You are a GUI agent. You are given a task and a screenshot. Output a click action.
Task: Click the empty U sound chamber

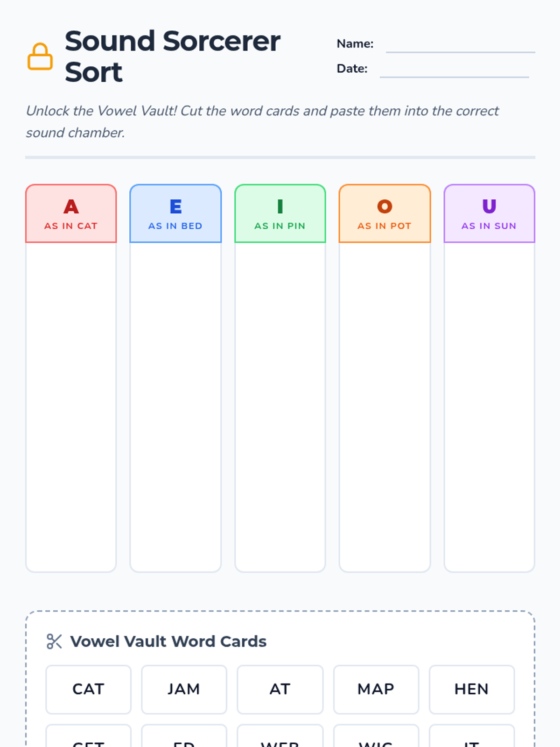click(489, 407)
